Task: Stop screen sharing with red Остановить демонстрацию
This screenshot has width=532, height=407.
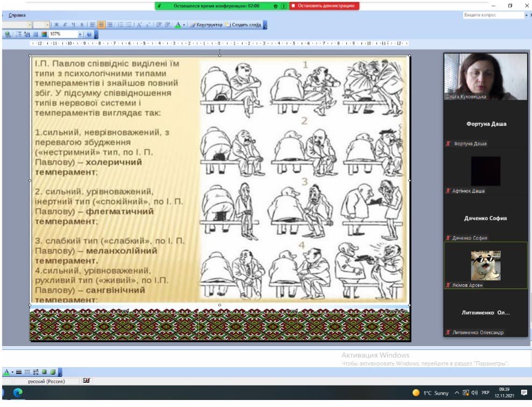Action: (324, 6)
